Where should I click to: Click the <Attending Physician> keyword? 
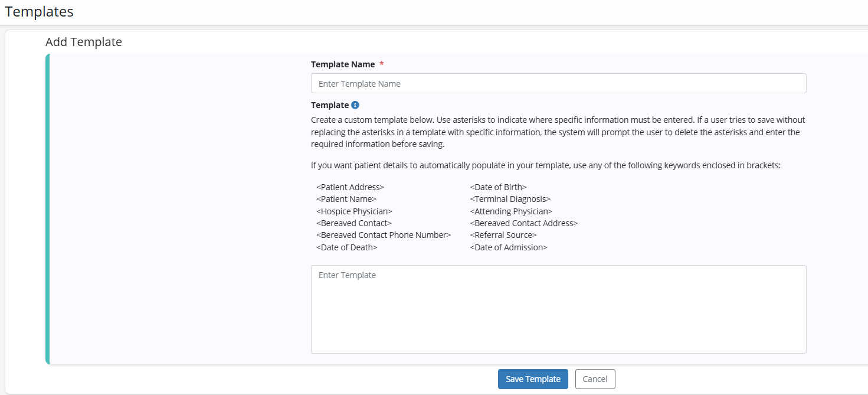511,211
